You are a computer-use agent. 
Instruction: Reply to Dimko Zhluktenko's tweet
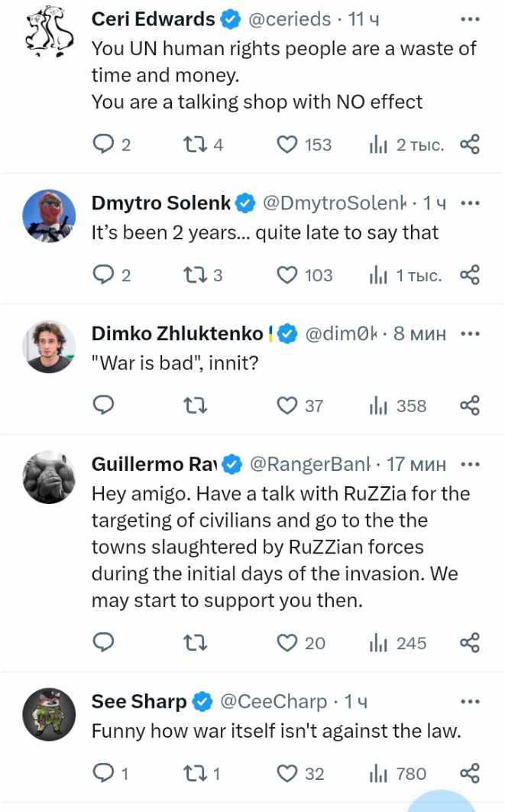click(x=103, y=405)
